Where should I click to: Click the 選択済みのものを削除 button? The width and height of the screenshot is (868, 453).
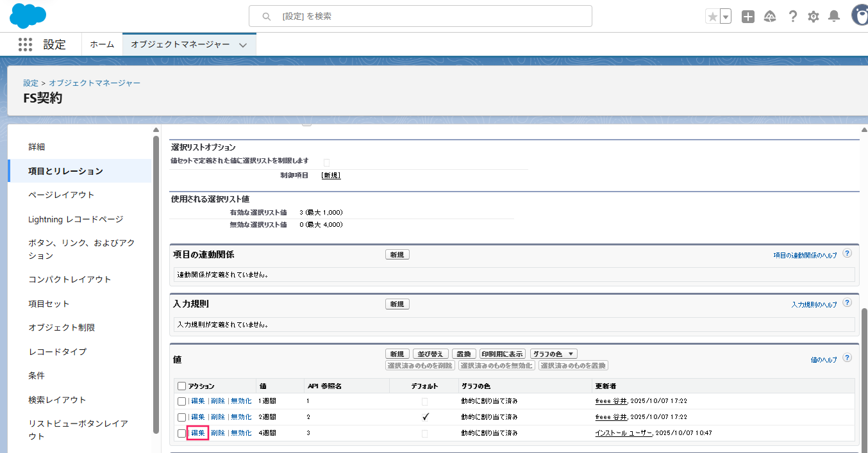[x=420, y=365]
